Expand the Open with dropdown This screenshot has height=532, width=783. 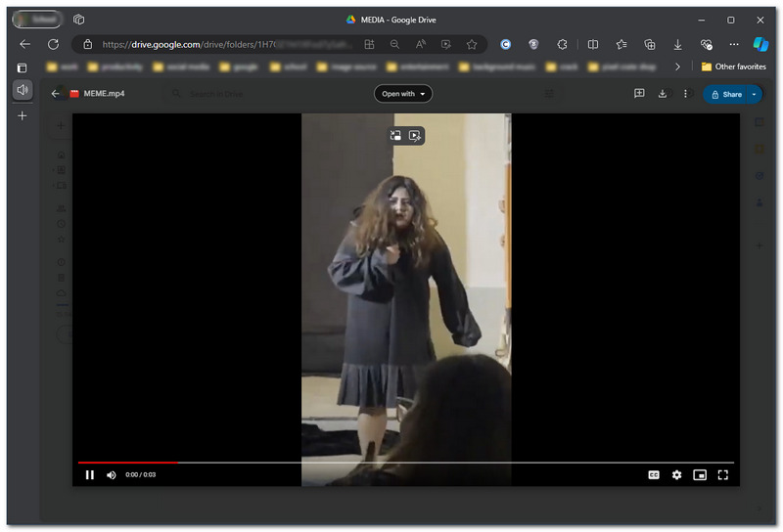coord(403,94)
